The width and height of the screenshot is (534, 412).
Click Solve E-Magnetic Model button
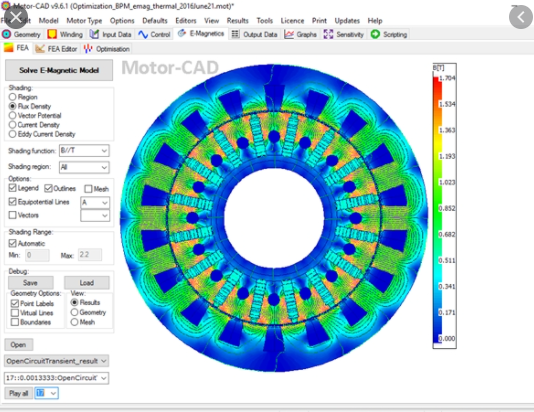tap(59, 70)
